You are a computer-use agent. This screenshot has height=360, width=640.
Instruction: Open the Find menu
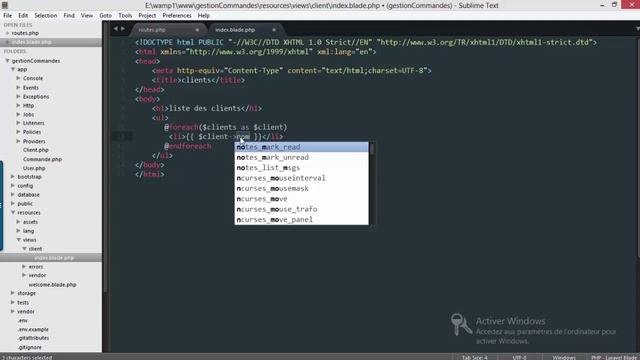[69, 16]
